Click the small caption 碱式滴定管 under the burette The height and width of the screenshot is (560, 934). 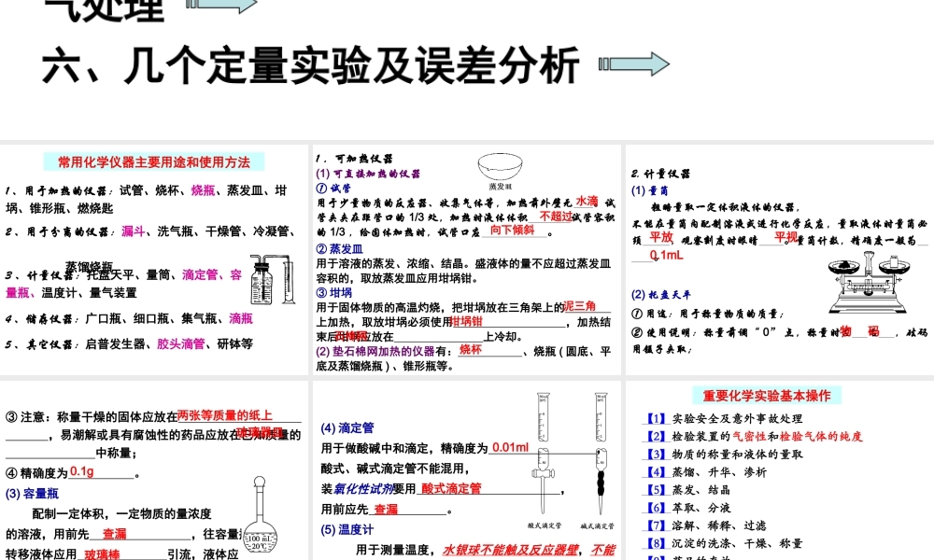click(598, 526)
